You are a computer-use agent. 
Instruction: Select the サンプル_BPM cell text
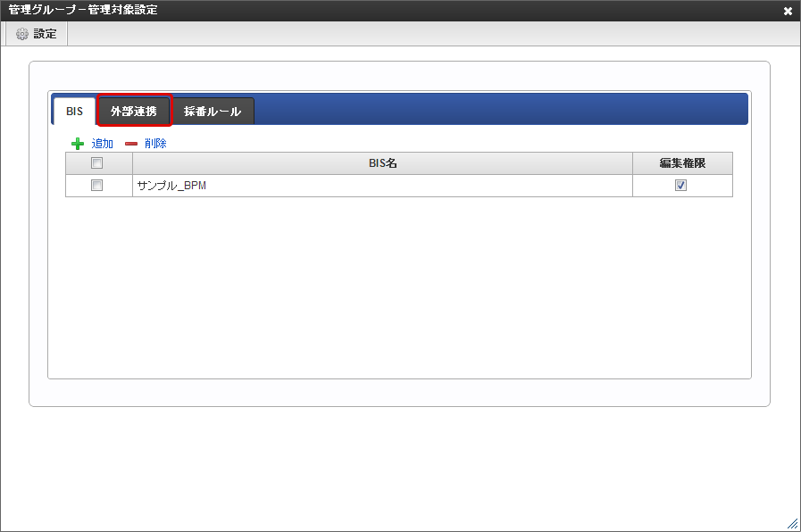[x=171, y=186]
